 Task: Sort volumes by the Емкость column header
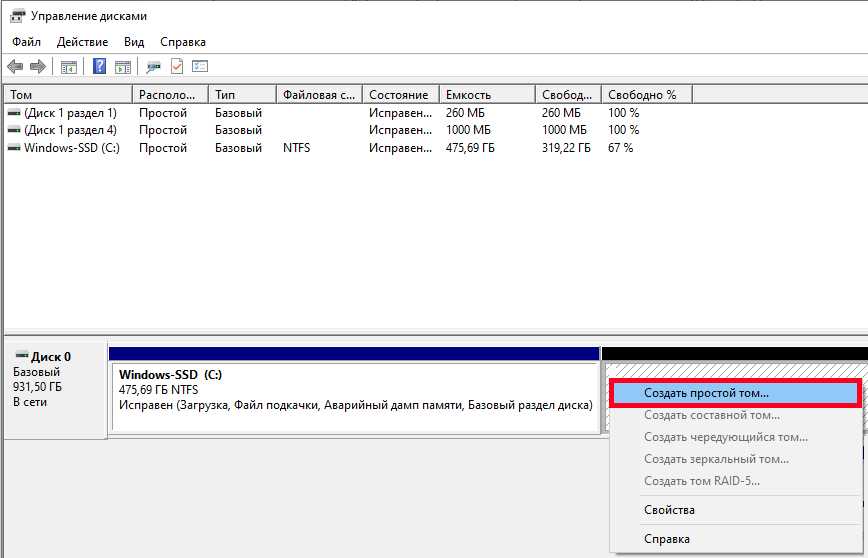click(486, 95)
